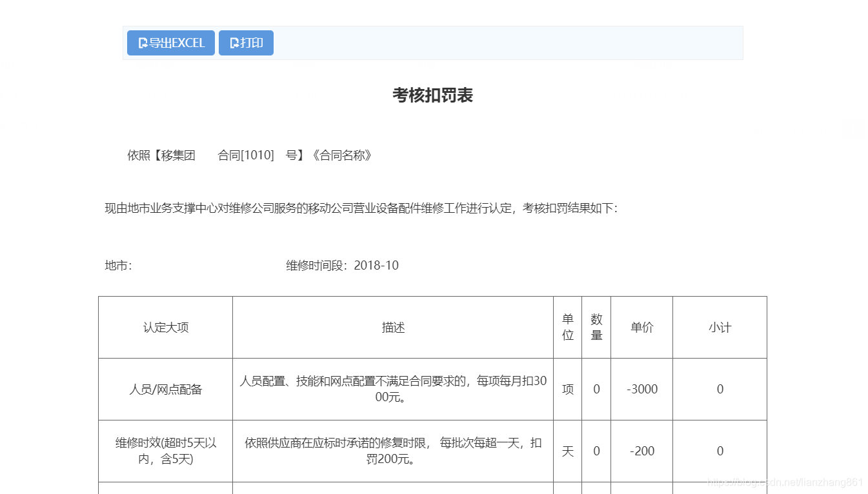868x494 pixels.
Task: Click the description cell mentioning 3000元
Action: pos(393,390)
